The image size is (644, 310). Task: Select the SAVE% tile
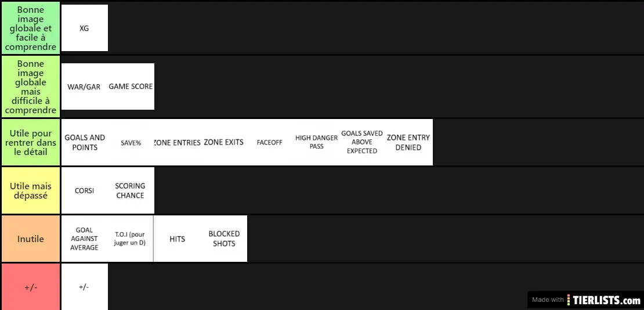131,142
